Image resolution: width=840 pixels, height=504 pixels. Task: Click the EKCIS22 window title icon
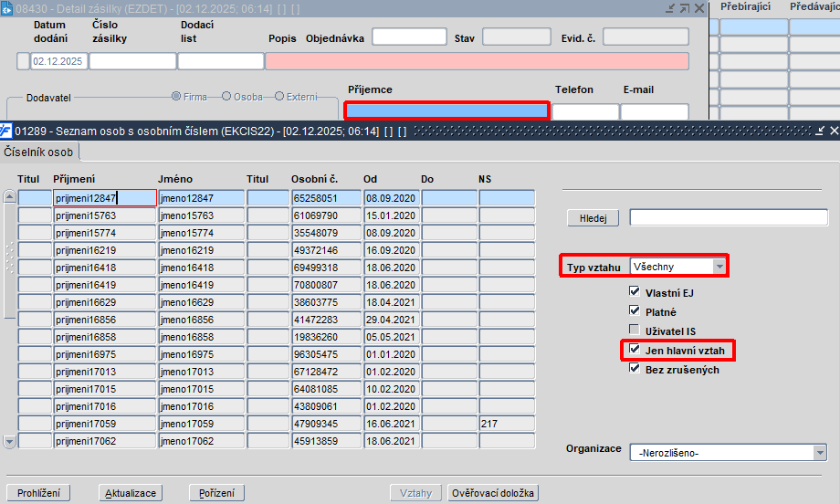[x=5, y=131]
